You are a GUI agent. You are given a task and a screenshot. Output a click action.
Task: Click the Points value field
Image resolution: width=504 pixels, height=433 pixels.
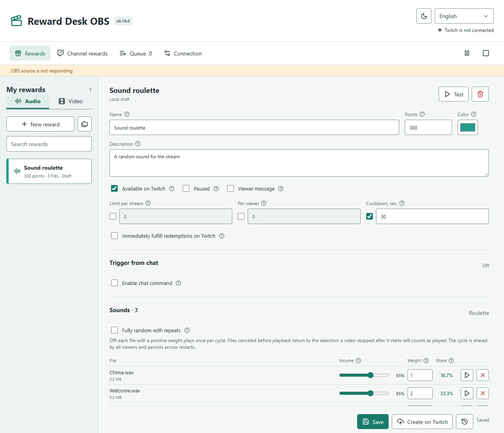[428, 128]
